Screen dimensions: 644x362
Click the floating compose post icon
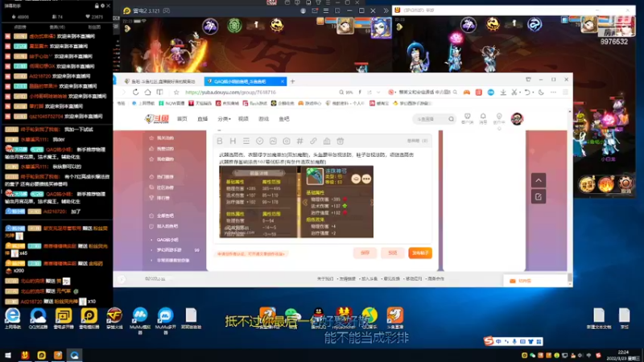tap(539, 196)
